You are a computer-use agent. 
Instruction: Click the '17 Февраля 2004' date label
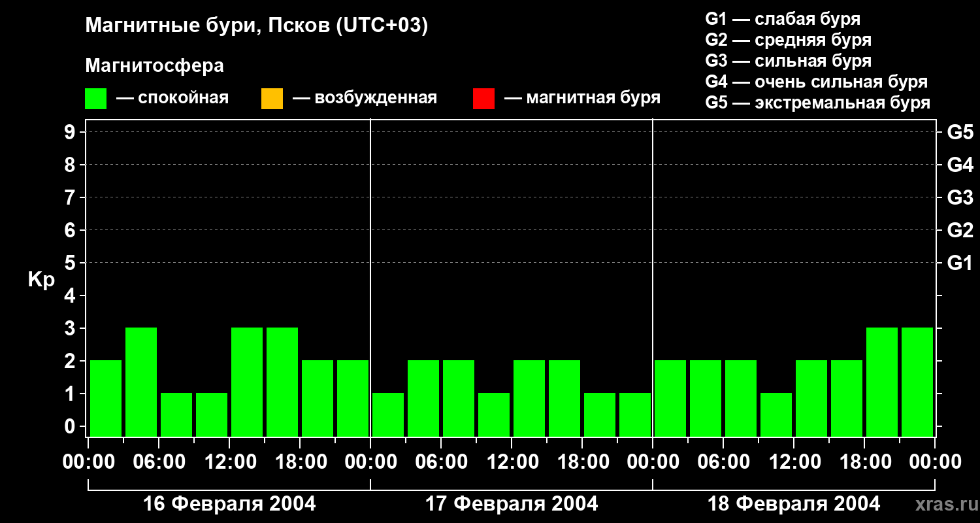pos(511,504)
